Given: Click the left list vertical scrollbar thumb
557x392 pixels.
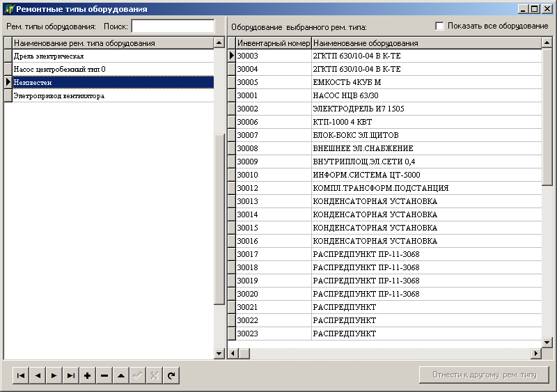Looking at the screenshot, I should click(x=219, y=219).
